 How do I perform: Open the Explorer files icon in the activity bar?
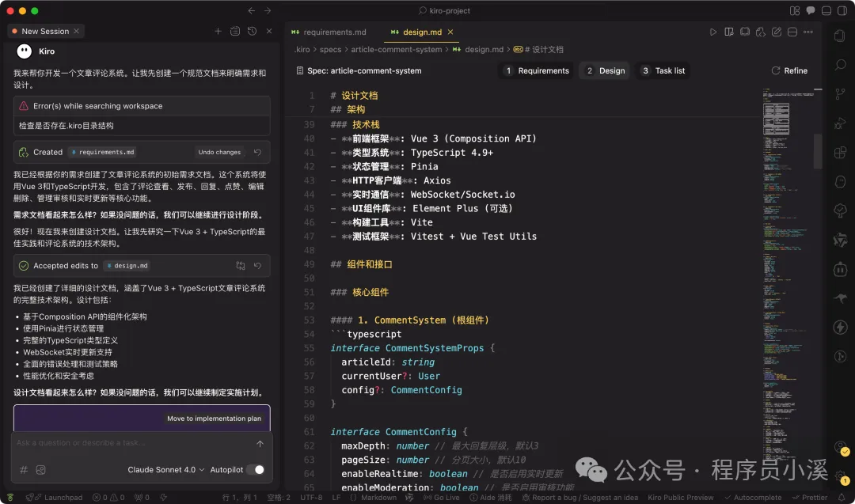click(x=840, y=36)
